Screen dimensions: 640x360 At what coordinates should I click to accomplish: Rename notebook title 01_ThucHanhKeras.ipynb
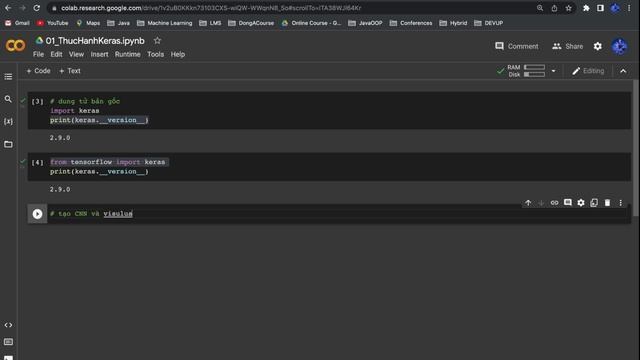pyautogui.click(x=95, y=41)
